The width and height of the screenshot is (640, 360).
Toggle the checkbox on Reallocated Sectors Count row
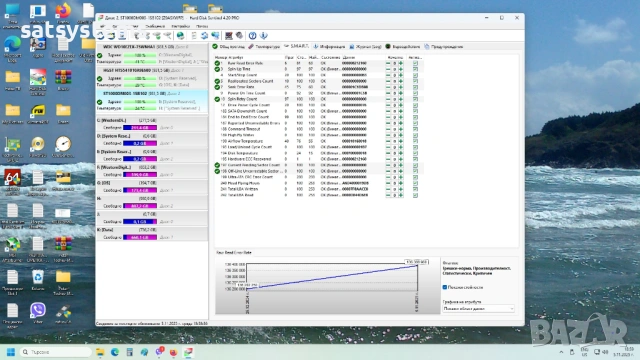(x=415, y=81)
